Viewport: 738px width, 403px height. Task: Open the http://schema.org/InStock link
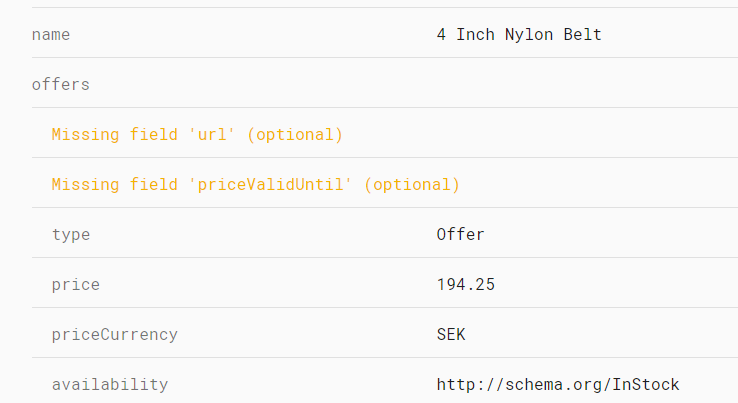tap(558, 385)
